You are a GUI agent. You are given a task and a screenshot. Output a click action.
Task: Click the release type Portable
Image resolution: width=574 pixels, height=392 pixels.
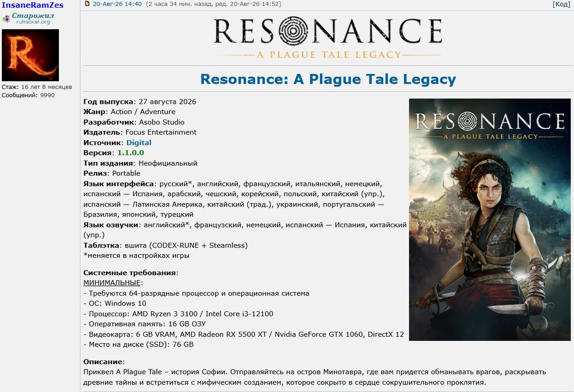pos(126,173)
